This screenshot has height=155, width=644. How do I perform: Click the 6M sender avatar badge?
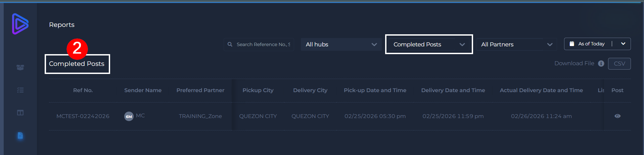tap(129, 116)
